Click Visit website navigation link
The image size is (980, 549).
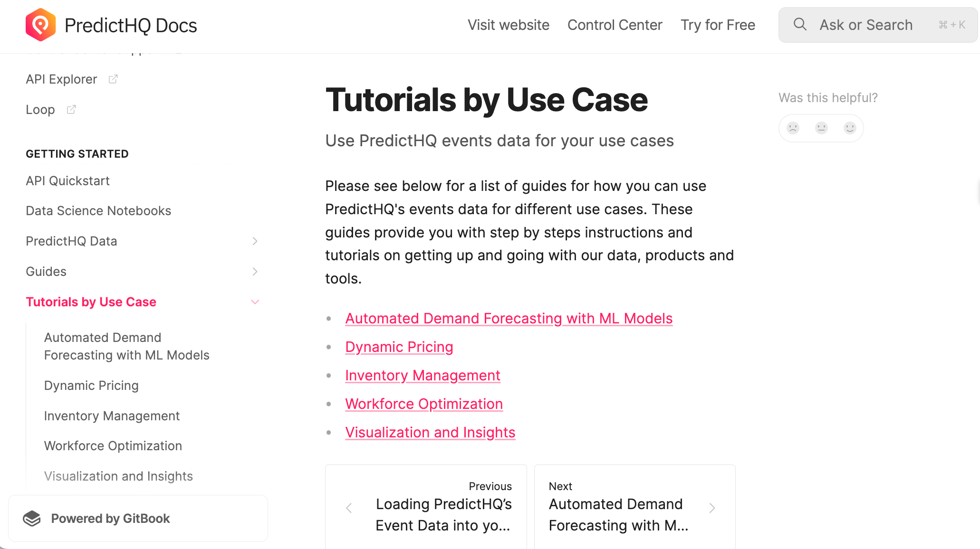[508, 25]
